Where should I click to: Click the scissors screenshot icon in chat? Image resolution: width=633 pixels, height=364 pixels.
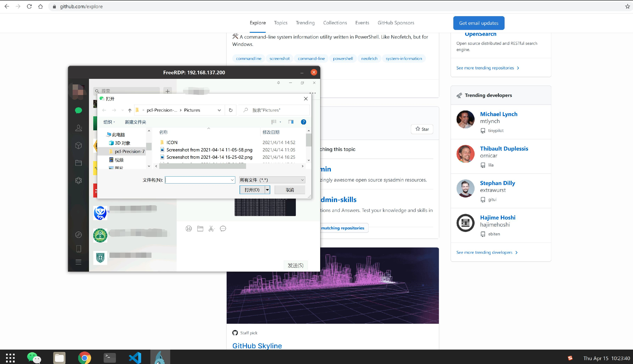(x=211, y=229)
